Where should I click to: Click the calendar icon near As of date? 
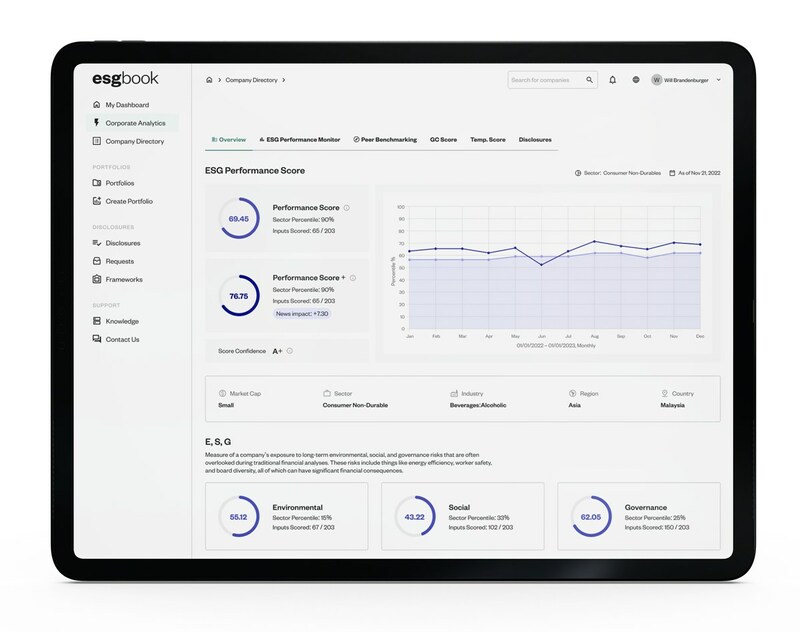click(672, 173)
